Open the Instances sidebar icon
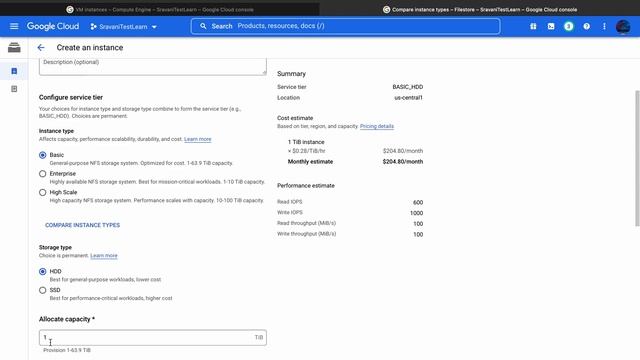This screenshot has height=360, width=640. [x=14, y=71]
